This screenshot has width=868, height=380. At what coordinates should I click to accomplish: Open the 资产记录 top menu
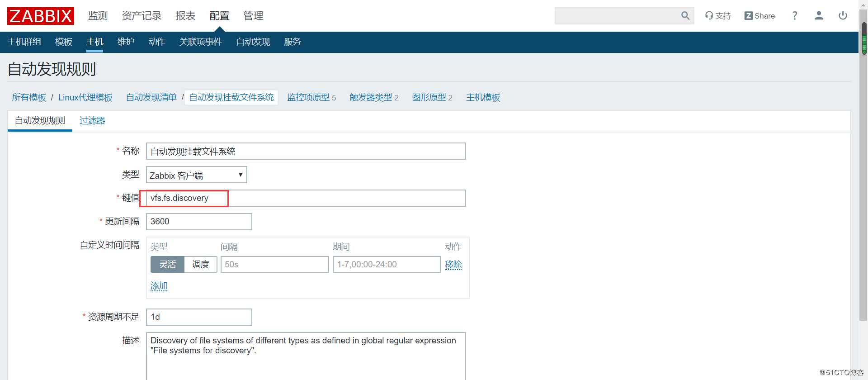pos(142,16)
